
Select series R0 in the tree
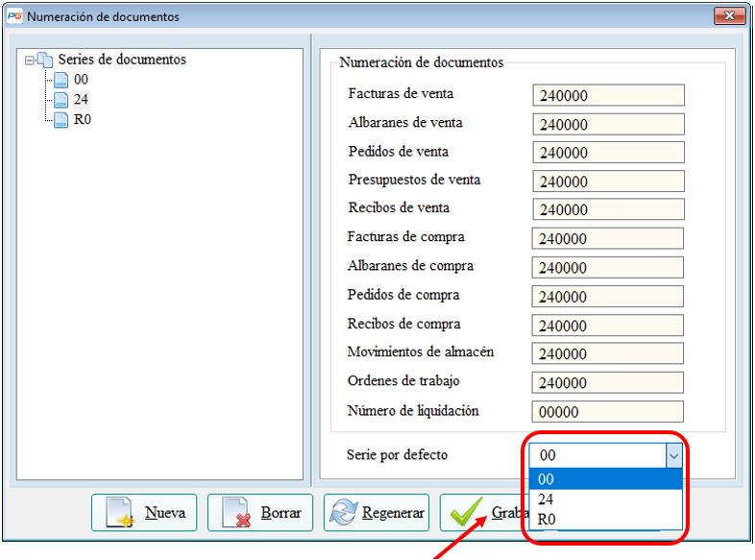click(83, 119)
